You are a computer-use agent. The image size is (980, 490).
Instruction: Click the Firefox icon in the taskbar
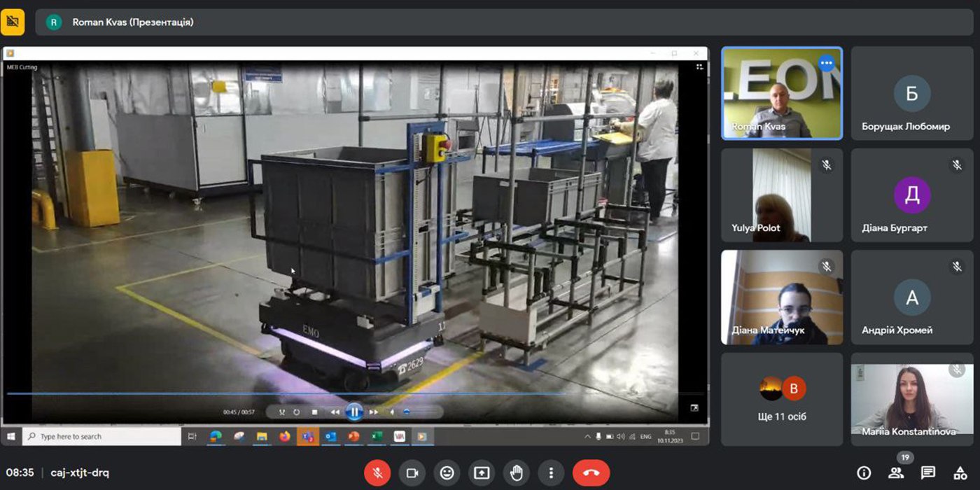(284, 436)
